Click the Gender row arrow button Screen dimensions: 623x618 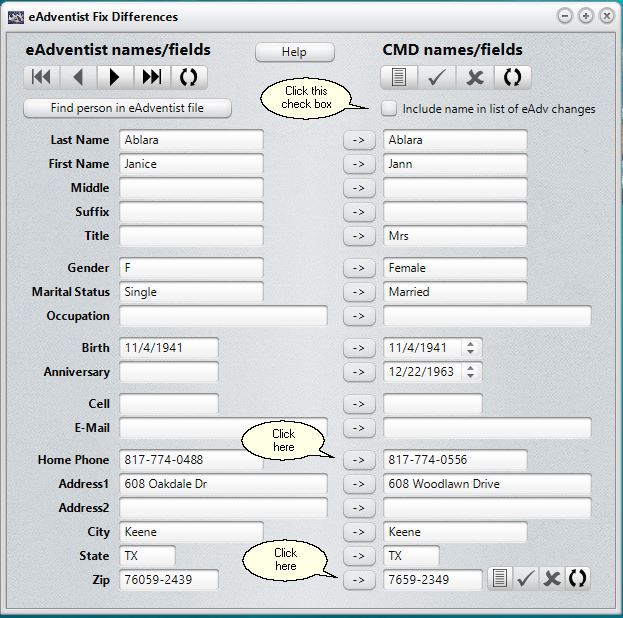point(359,268)
